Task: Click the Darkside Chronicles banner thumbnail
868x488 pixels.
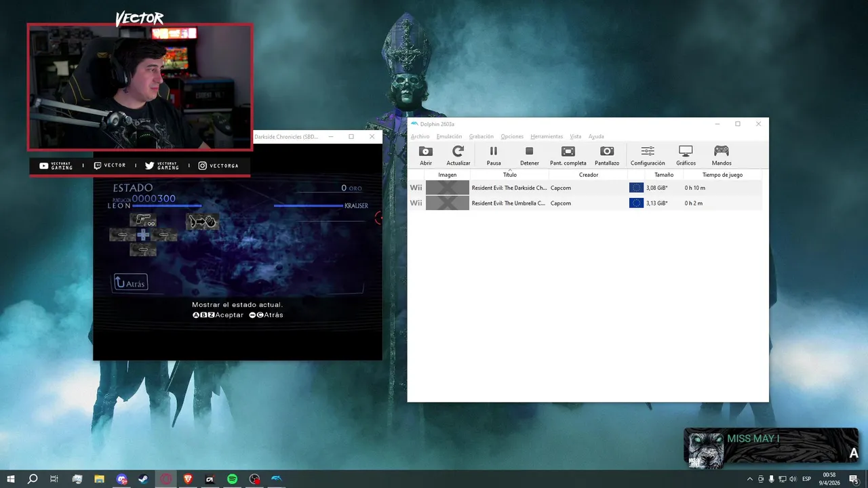Action: [448, 188]
